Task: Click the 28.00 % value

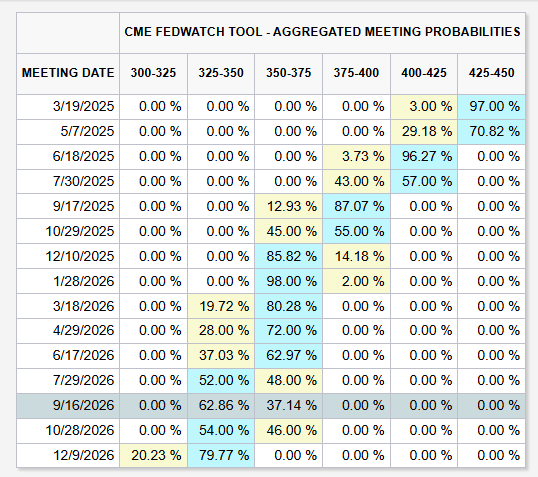Action: (221, 331)
